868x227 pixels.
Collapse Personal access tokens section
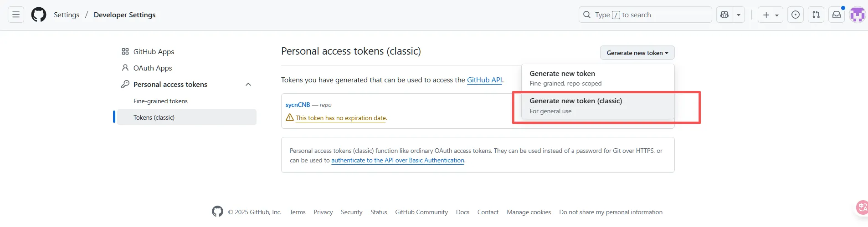click(x=248, y=85)
